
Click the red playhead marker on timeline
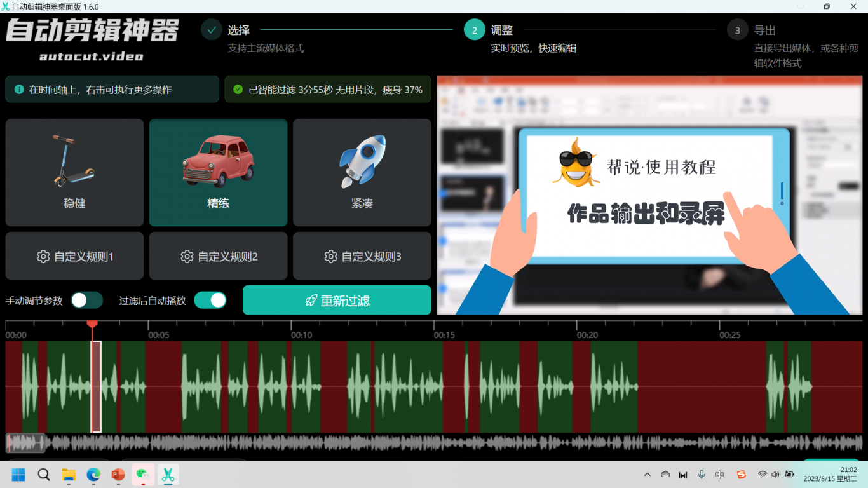tap(92, 325)
